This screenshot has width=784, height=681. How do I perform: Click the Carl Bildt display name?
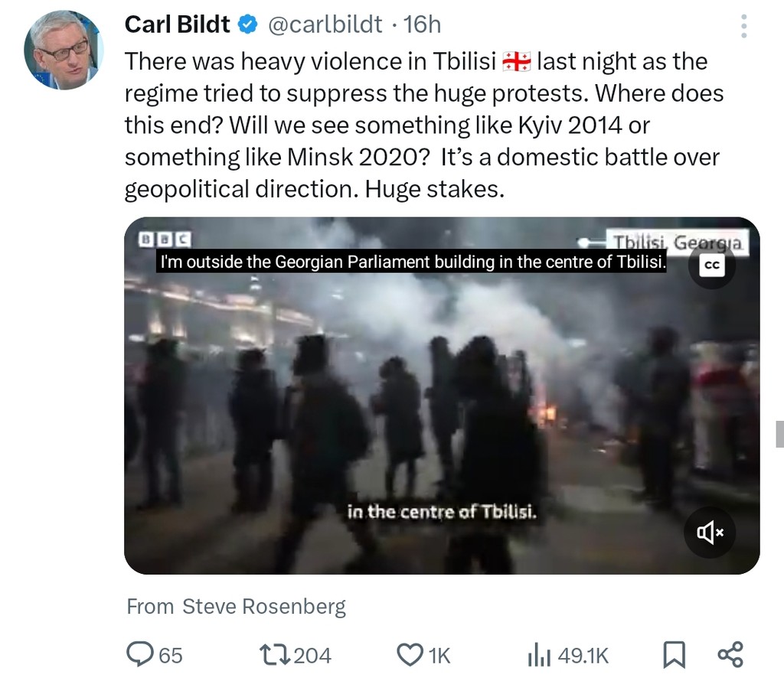177,24
